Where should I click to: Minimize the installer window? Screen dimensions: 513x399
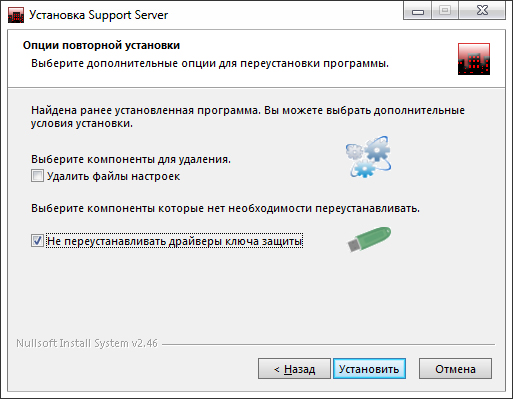[418, 11]
